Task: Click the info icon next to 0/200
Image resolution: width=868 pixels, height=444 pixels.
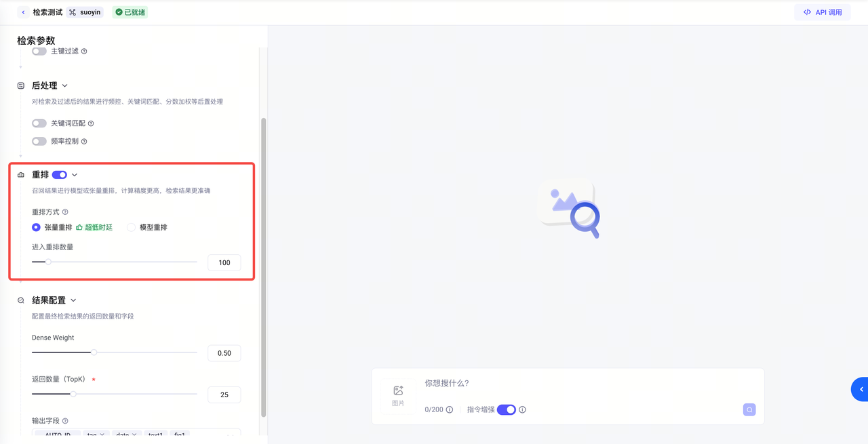Action: click(x=450, y=409)
